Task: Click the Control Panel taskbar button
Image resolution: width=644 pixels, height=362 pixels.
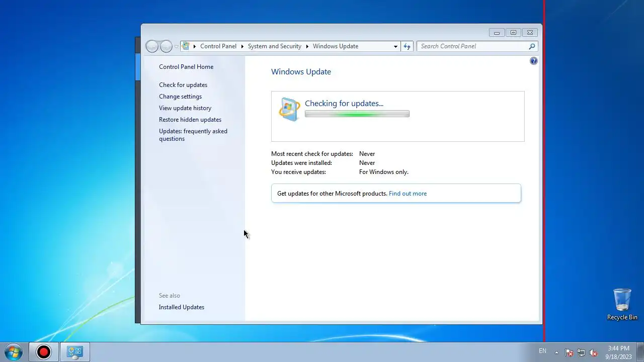Action: coord(75,352)
